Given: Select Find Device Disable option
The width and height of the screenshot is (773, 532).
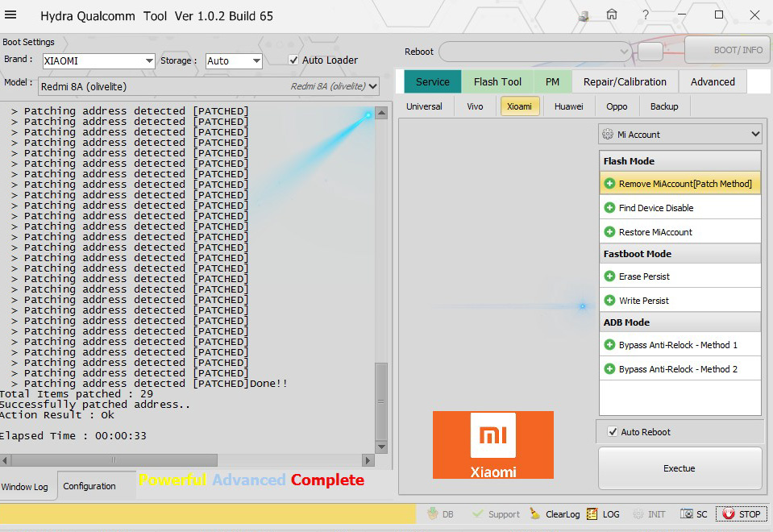Looking at the screenshot, I should point(655,208).
